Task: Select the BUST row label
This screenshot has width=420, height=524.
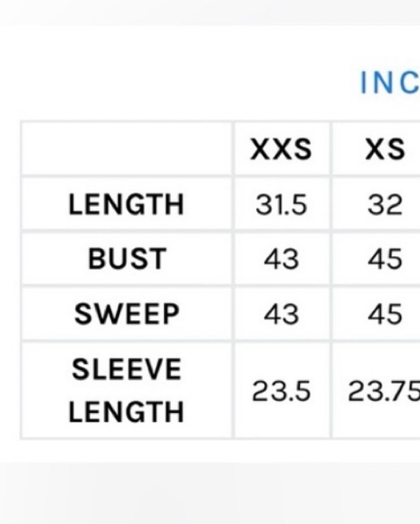Action: point(127,259)
